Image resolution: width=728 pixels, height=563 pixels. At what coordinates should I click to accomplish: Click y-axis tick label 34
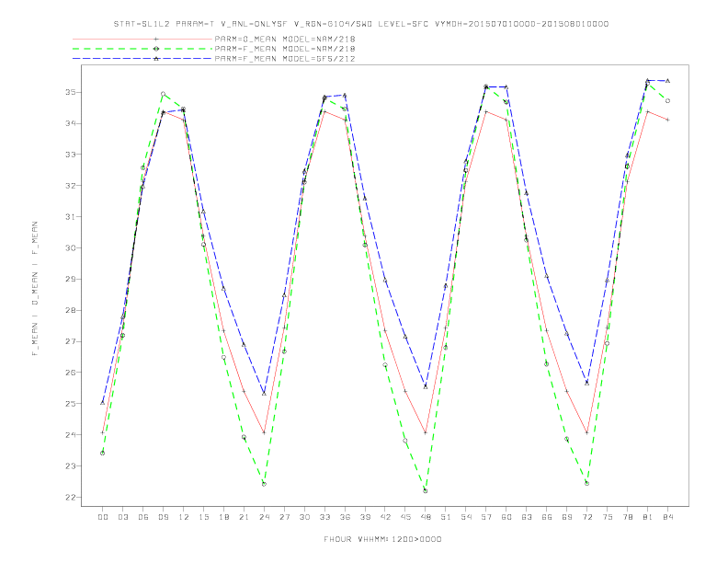click(70, 123)
